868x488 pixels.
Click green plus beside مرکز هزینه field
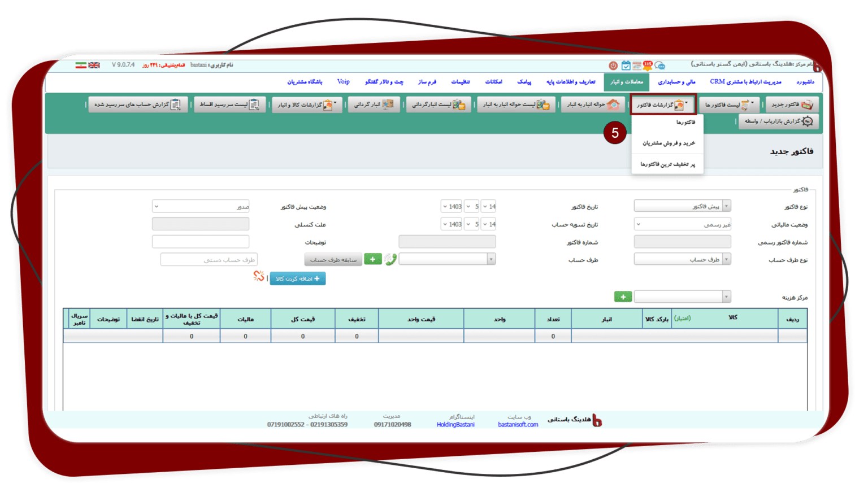[x=623, y=297]
